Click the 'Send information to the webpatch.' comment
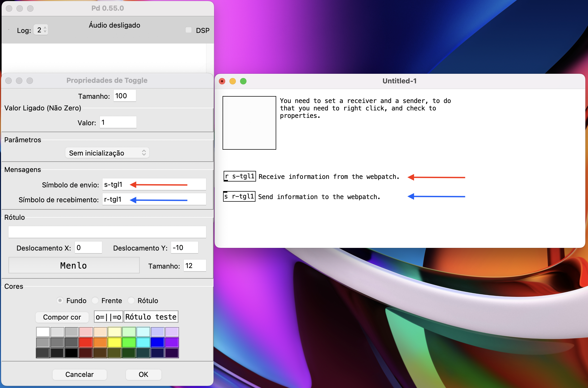588x388 pixels. point(319,197)
